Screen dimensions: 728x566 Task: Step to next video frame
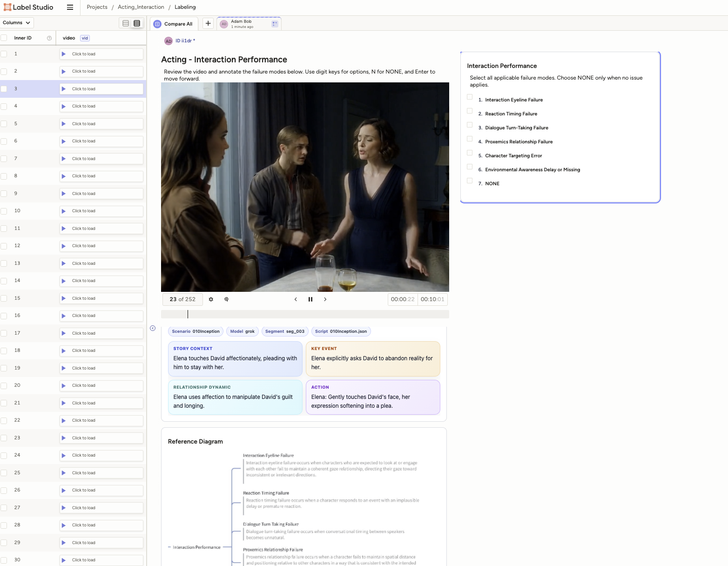coord(325,299)
